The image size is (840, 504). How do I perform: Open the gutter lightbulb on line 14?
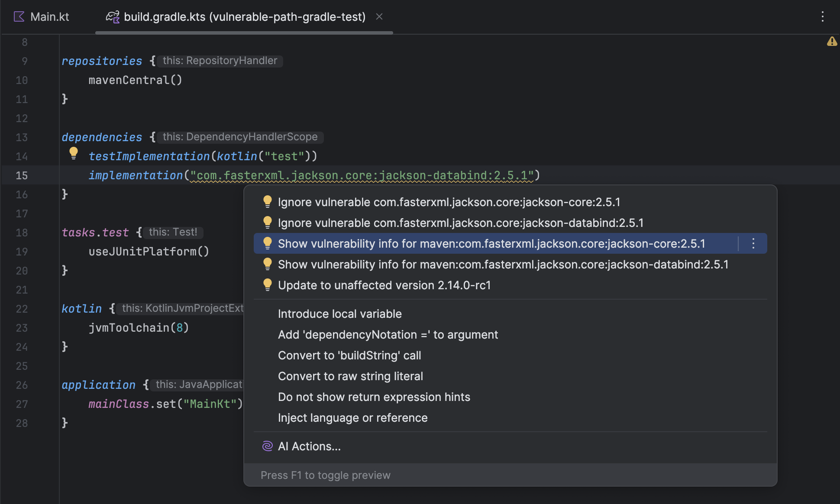pos(74,154)
